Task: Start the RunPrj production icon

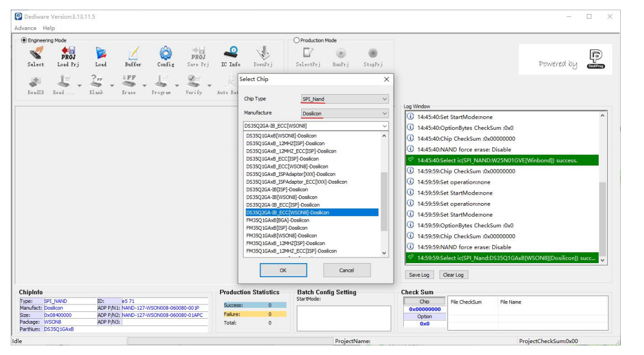Action: click(x=340, y=53)
